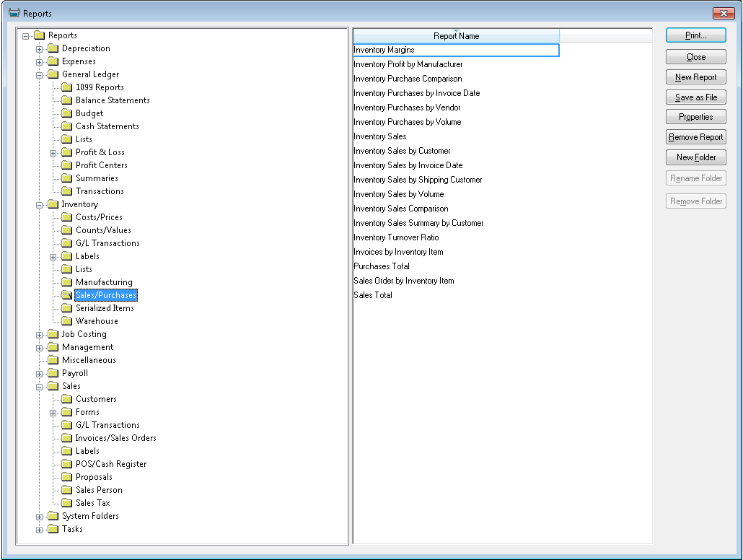Click the Manufacturing folder icon
Screen dimensions: 743x560
tap(67, 282)
